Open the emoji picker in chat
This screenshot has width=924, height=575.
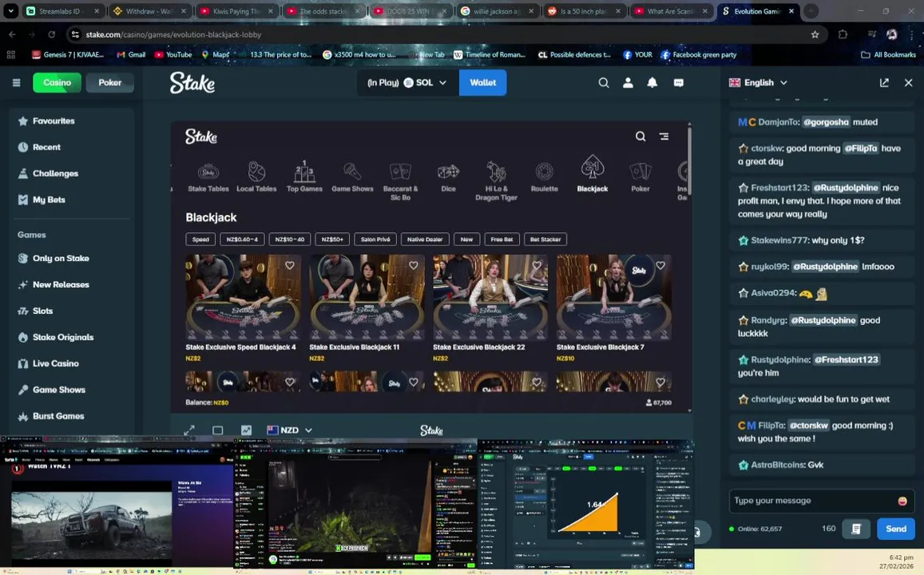(902, 501)
